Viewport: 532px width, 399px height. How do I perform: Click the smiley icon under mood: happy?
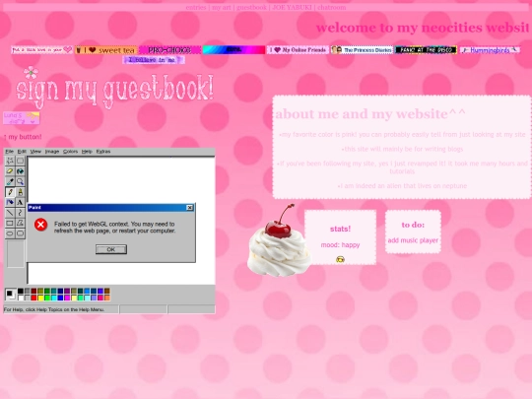340,259
